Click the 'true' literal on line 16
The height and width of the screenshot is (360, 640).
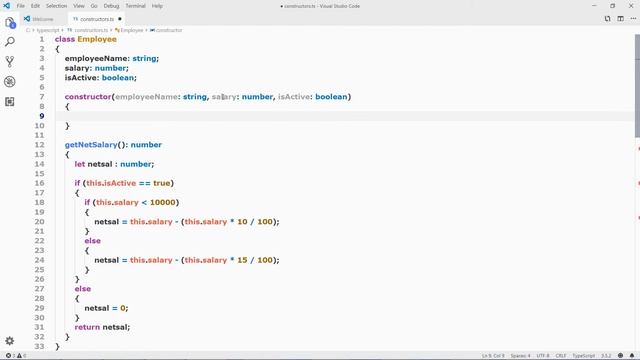click(162, 183)
